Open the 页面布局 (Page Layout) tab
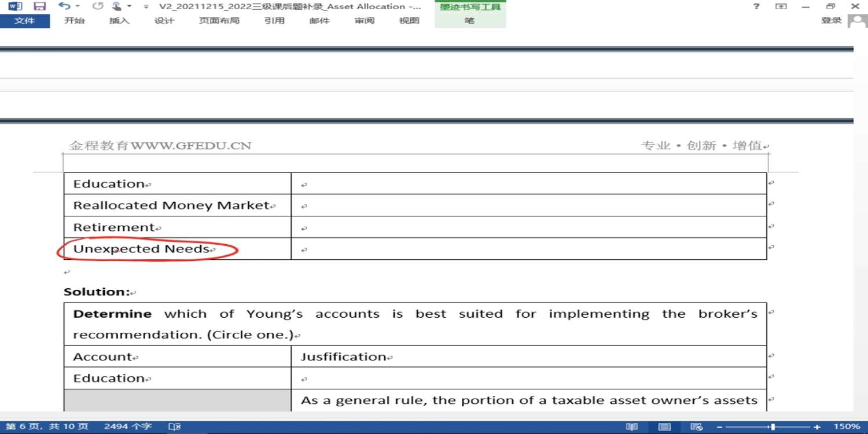 click(x=219, y=21)
